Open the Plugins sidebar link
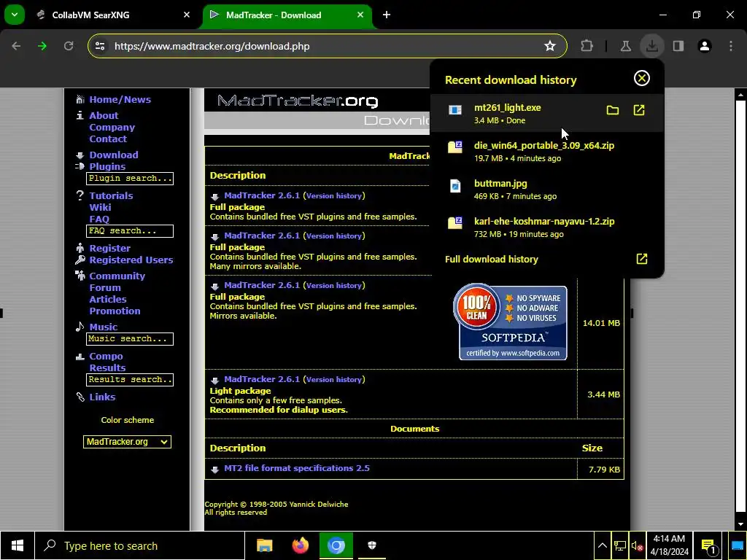This screenshot has height=560, width=747. [107, 167]
